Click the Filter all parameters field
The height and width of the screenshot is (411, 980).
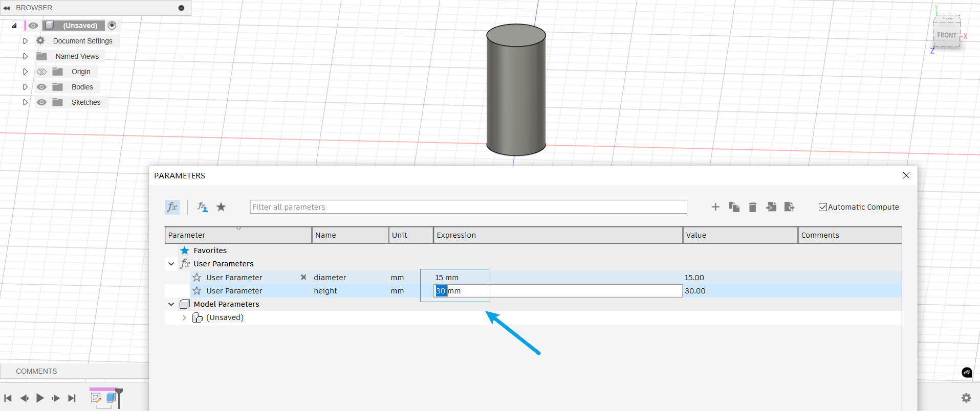pos(468,207)
